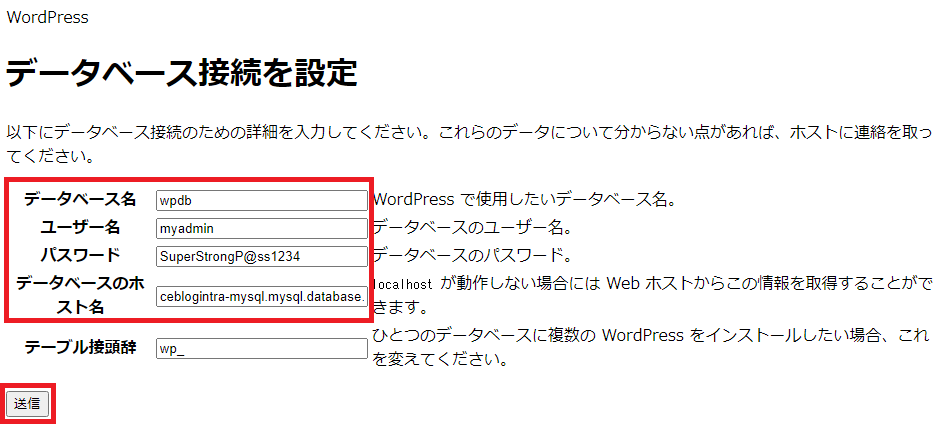
Task: Click the 送信 submit button
Action: point(28,403)
